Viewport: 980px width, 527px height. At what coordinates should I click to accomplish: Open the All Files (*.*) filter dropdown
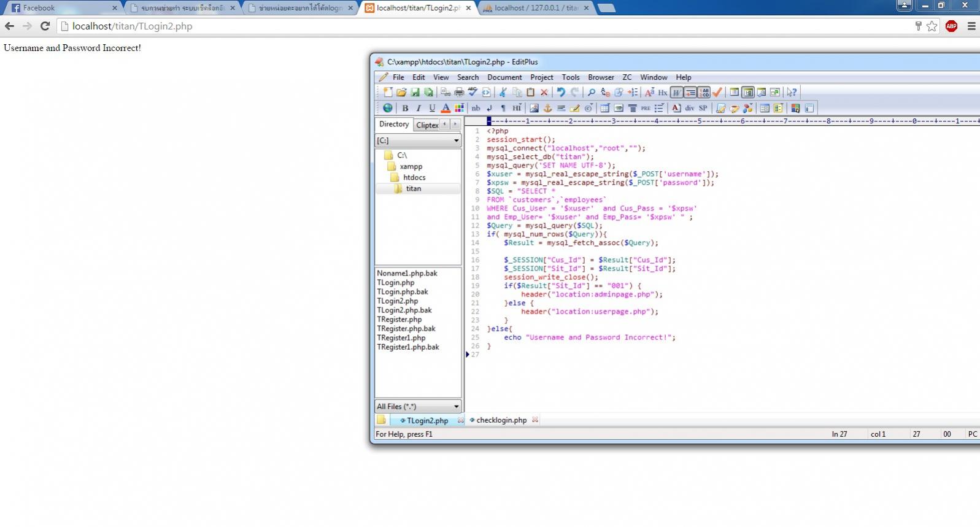pos(456,406)
